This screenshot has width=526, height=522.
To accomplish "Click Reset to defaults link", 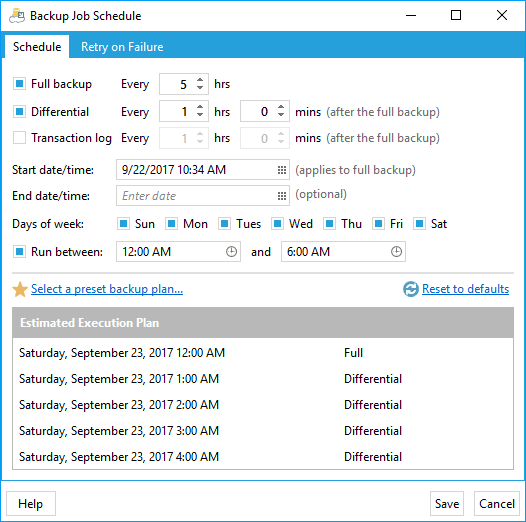I will tap(466, 289).
